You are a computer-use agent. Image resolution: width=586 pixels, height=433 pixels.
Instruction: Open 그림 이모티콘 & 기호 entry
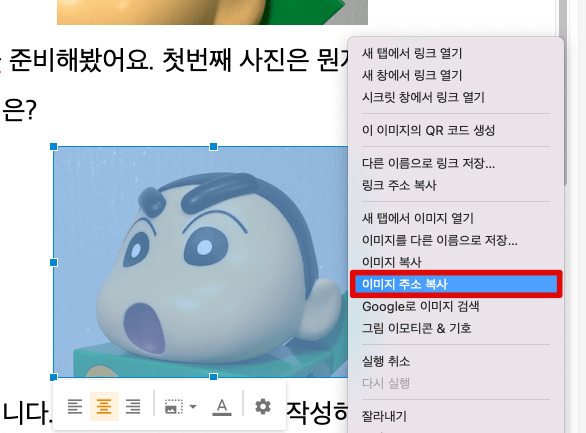(x=417, y=328)
